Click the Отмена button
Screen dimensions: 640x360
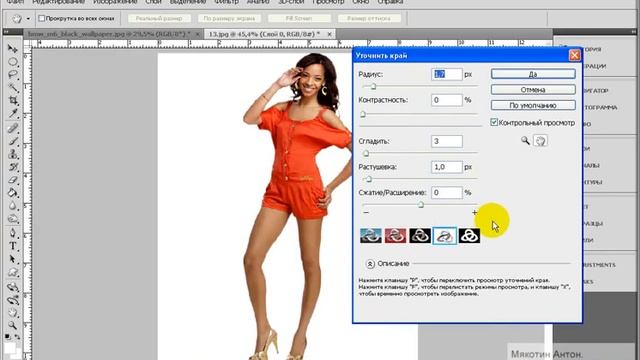[533, 89]
